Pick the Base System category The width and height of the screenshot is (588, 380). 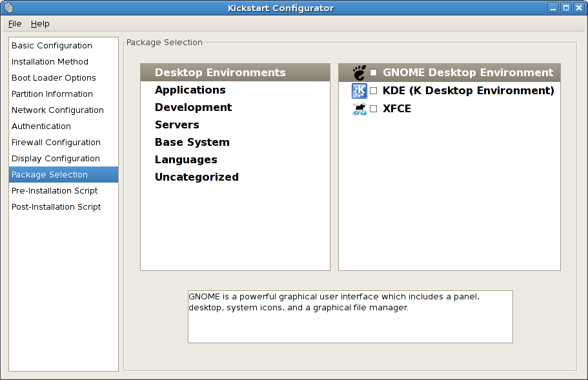(x=192, y=143)
